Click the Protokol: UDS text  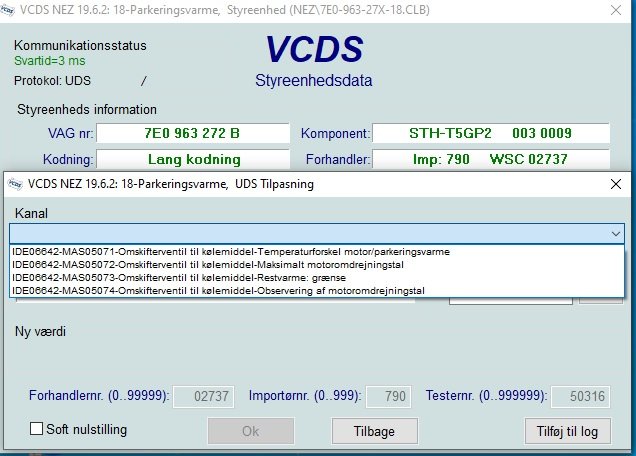tap(52, 81)
